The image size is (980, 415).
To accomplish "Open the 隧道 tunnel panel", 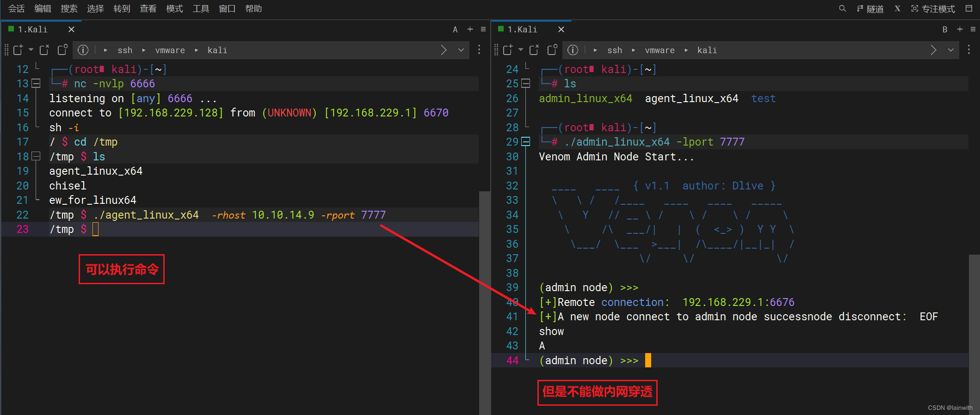I will coord(870,9).
